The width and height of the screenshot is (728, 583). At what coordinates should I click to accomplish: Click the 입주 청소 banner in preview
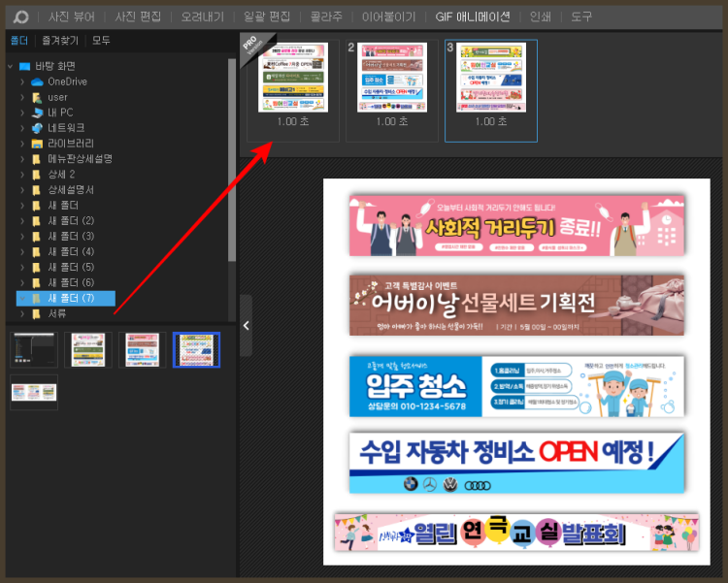point(516,386)
